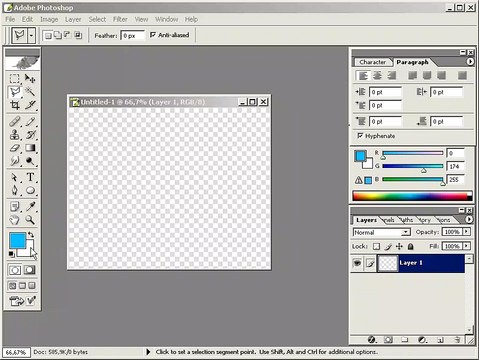Select the Smudge tool

tap(14, 161)
